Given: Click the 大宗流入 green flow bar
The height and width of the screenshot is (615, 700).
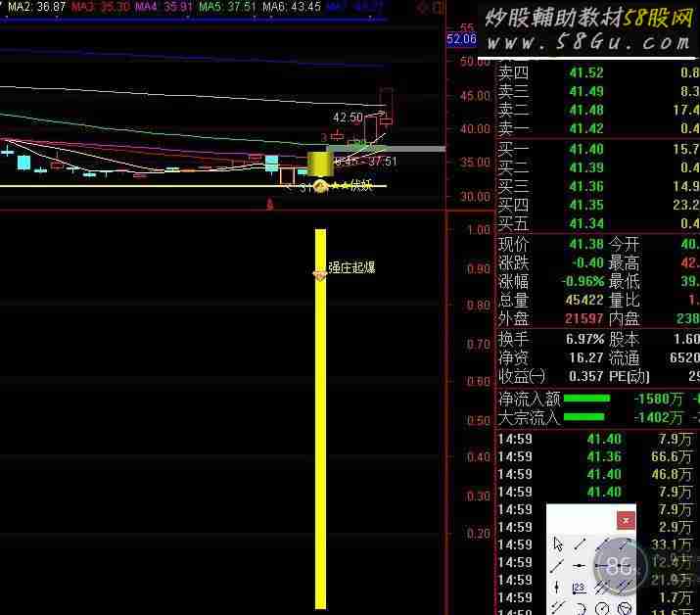Looking at the screenshot, I should tap(583, 417).
